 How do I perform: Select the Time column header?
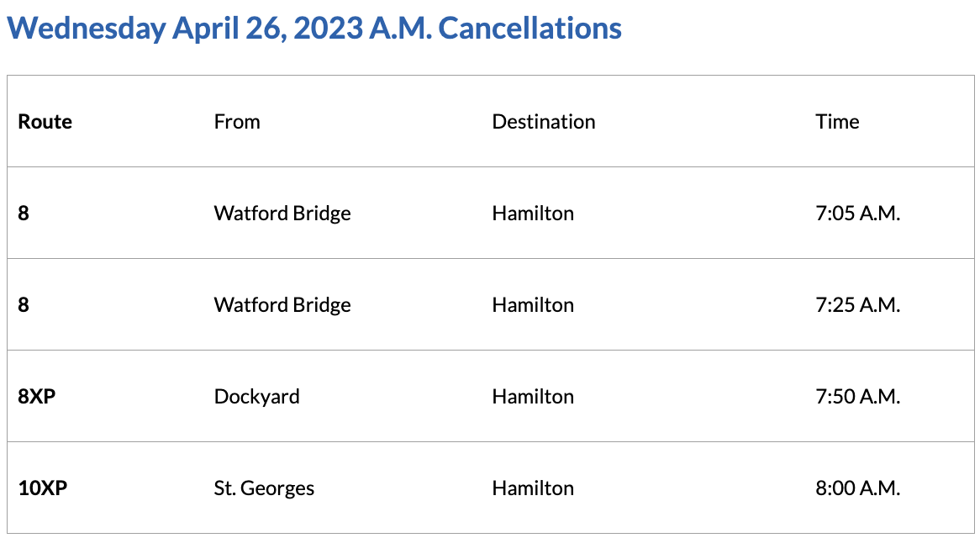837,122
